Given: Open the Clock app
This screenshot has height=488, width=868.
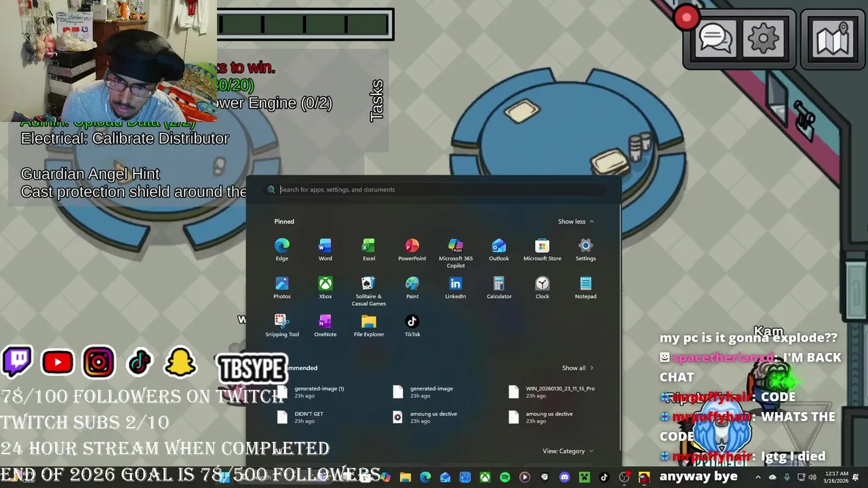Looking at the screenshot, I should coord(542,287).
